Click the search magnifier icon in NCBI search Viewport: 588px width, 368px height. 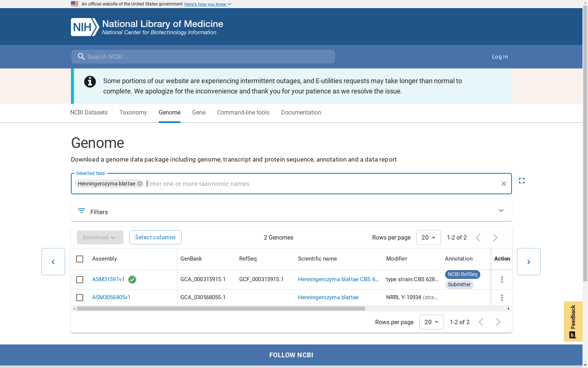pyautogui.click(x=81, y=57)
